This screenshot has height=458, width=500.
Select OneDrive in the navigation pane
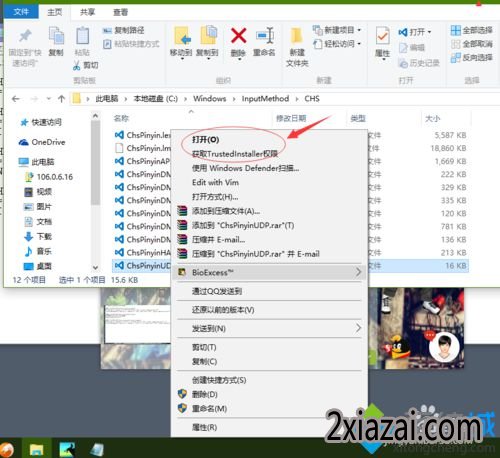click(42, 142)
